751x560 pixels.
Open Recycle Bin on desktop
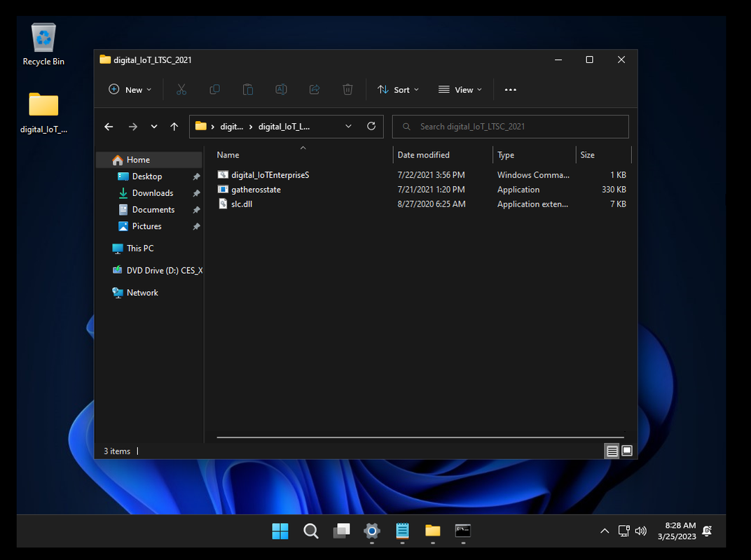point(43,44)
